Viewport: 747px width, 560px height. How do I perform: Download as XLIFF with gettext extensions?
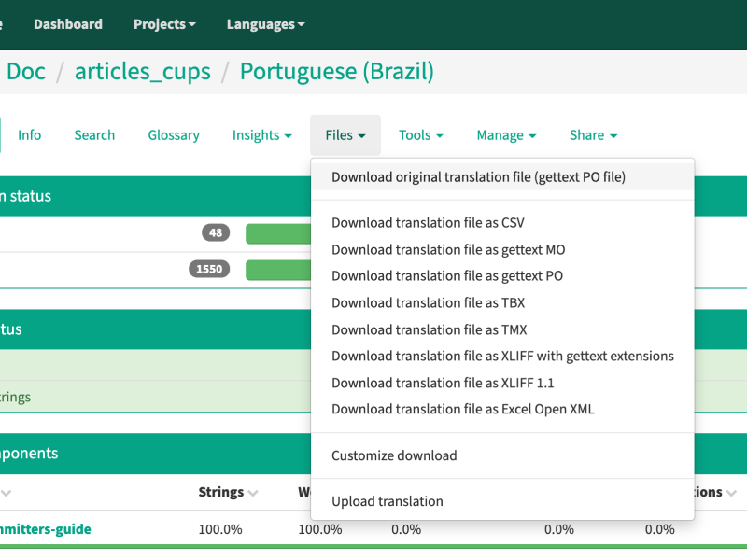click(x=502, y=357)
